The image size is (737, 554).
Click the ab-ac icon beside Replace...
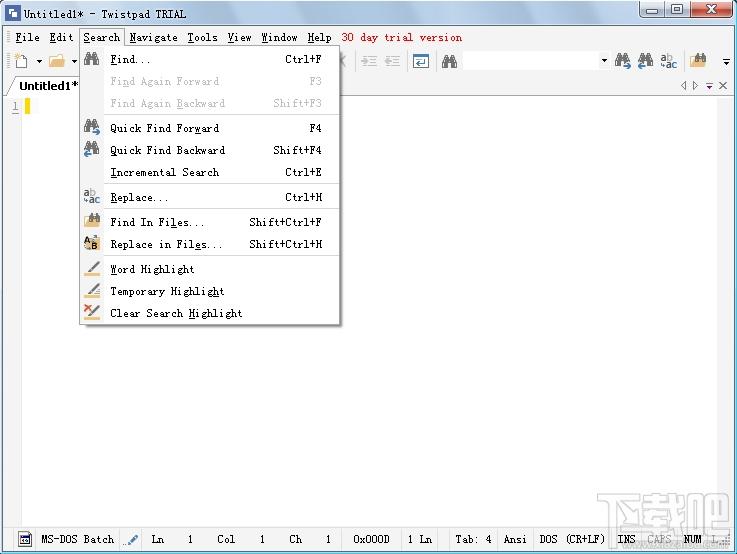tap(92, 196)
